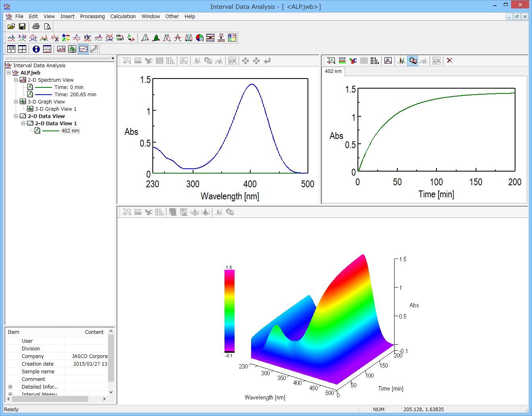
Task: Select the Time: 200.65 min tree item
Action: click(x=75, y=95)
